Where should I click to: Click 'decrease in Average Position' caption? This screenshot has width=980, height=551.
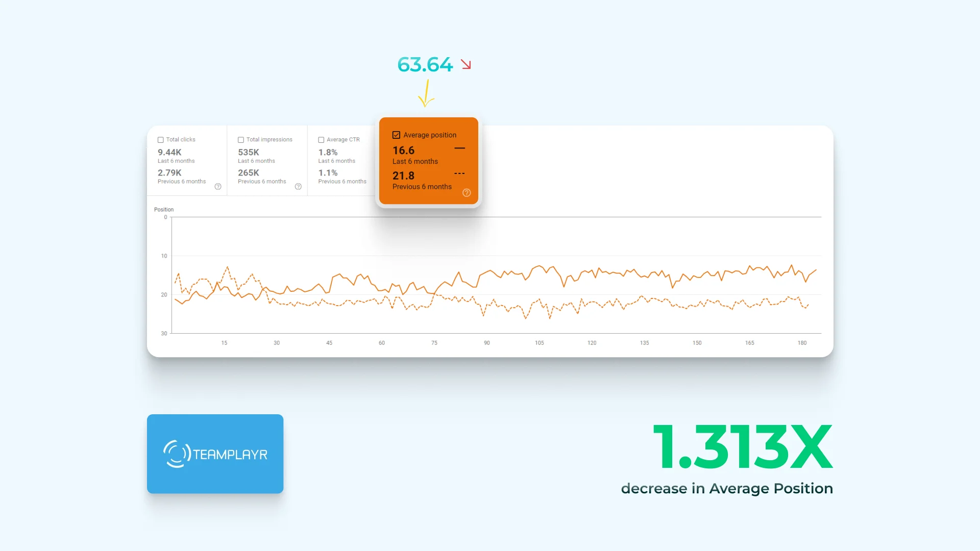pyautogui.click(x=727, y=489)
